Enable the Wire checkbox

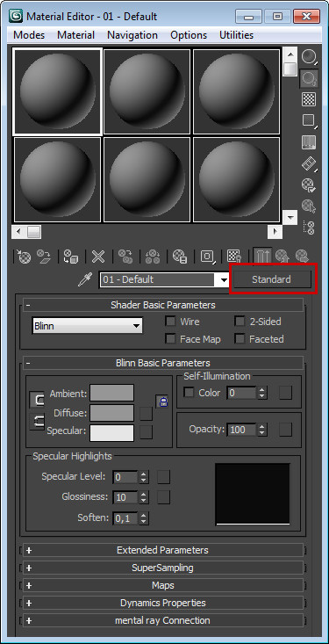pos(170,322)
